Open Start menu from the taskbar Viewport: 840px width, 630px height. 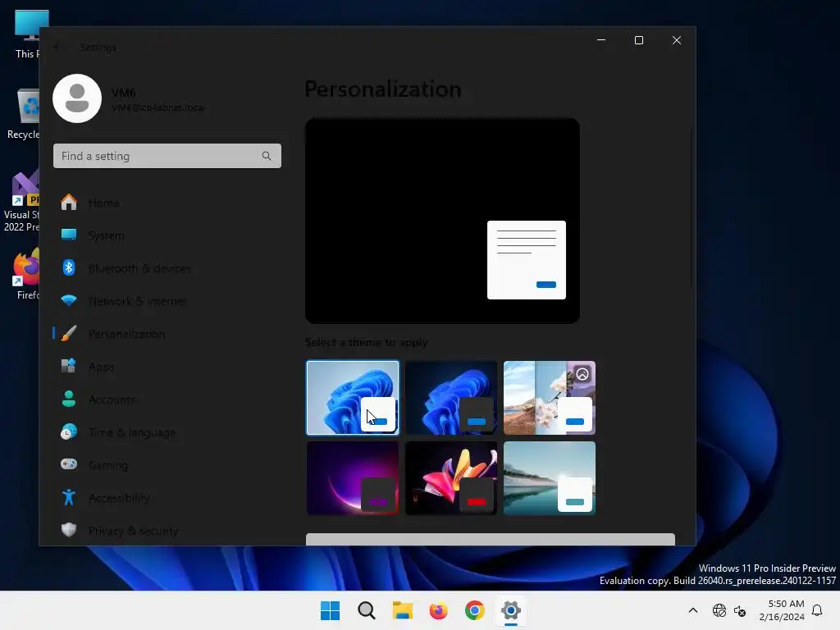[330, 610]
